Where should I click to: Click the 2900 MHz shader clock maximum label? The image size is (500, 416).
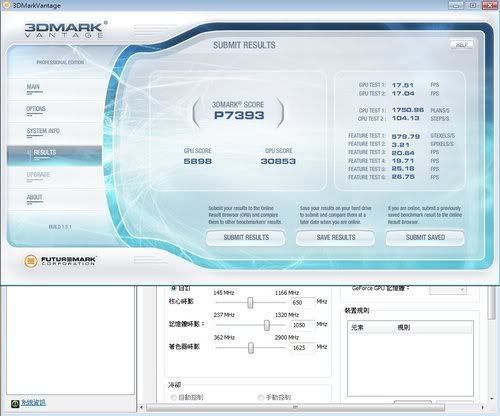[x=287, y=338]
